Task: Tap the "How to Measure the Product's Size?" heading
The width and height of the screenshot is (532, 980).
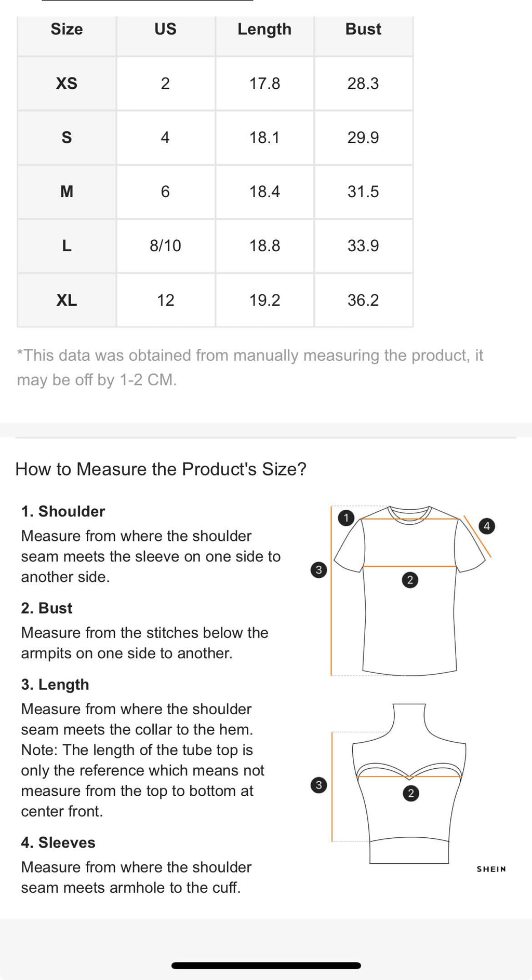Action: coord(161,469)
